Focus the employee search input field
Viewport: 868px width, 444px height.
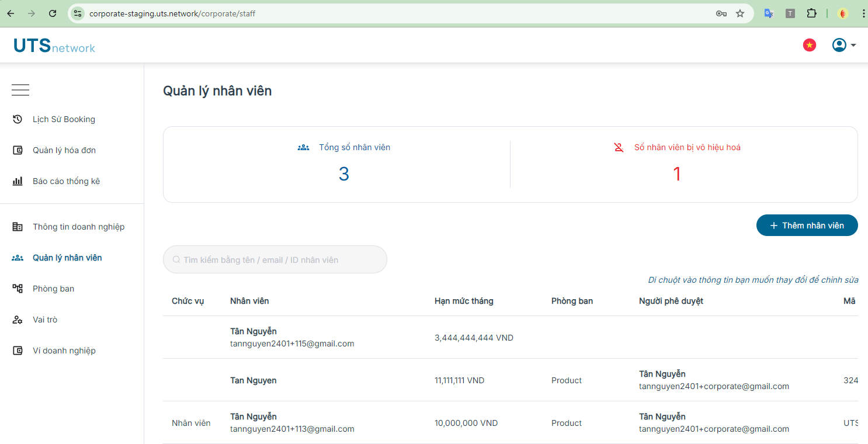click(275, 259)
